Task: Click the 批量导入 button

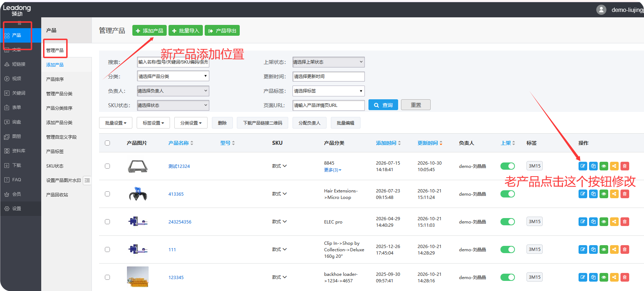Action: 185,31
